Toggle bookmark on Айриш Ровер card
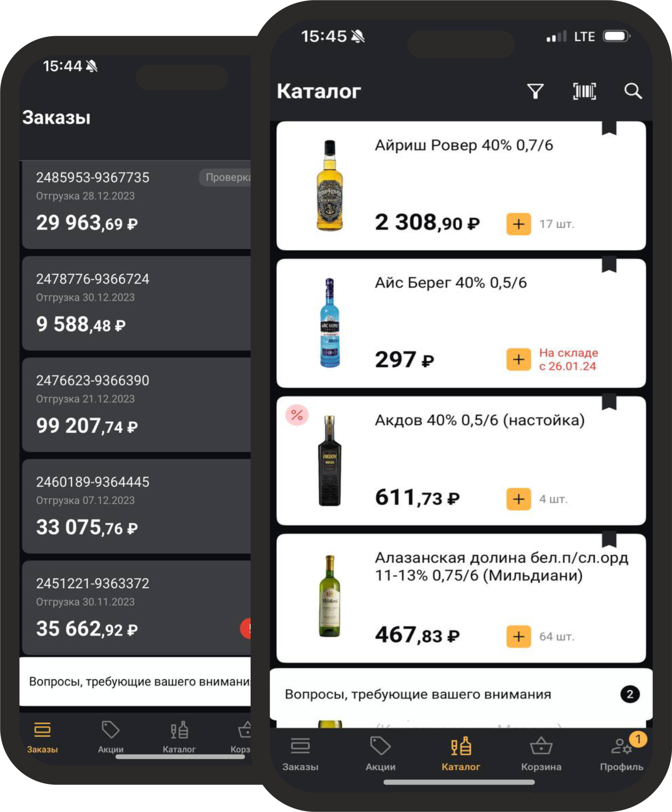This screenshot has height=812, width=672. click(x=609, y=129)
